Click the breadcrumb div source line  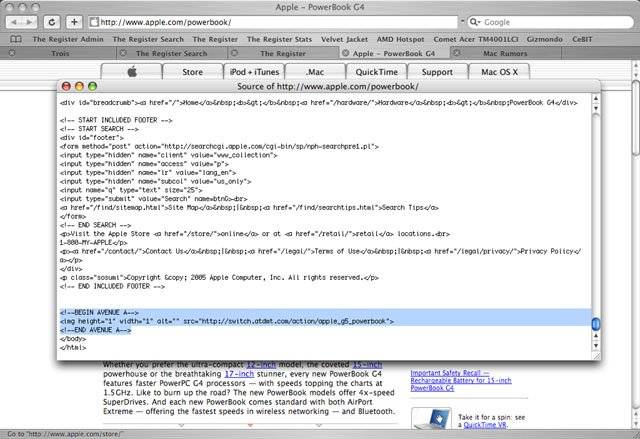(318, 103)
